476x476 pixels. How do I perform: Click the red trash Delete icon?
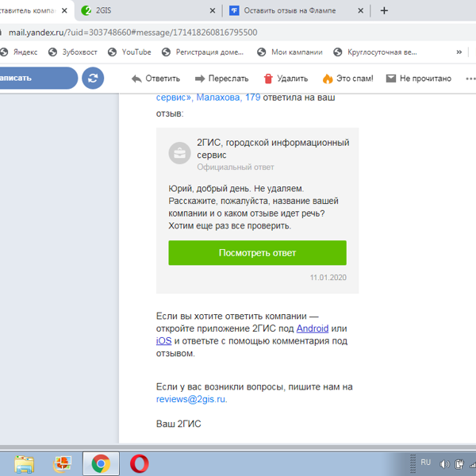268,79
